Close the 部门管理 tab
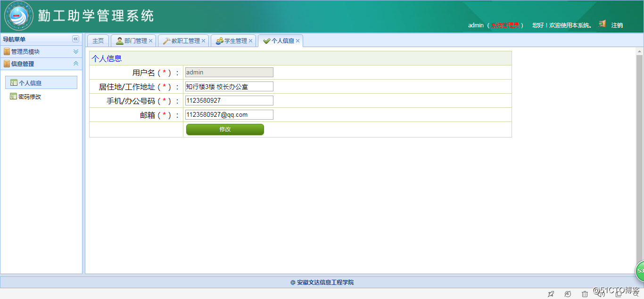644x299 pixels. point(151,41)
